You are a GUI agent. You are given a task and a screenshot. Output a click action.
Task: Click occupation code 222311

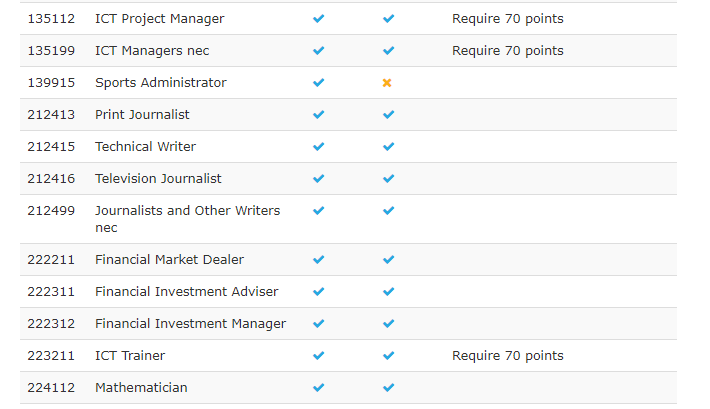coord(51,292)
